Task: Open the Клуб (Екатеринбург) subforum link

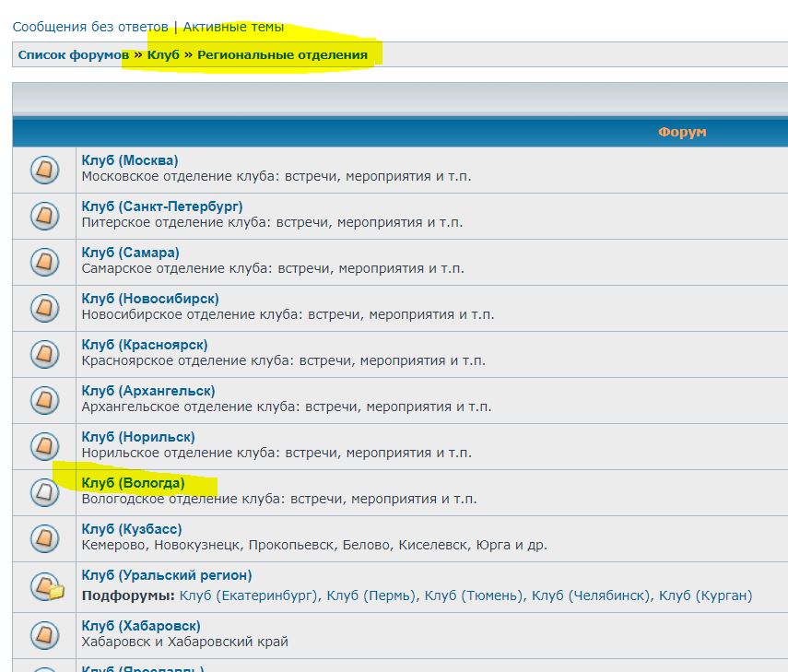Action: (249, 595)
